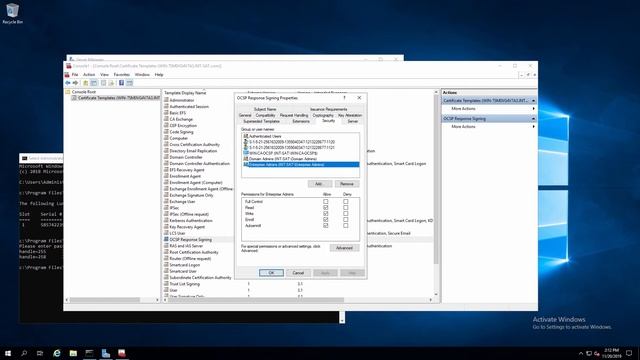Uncheck Allow for Enroll permission
The height and width of the screenshot is (360, 640).
[326, 219]
